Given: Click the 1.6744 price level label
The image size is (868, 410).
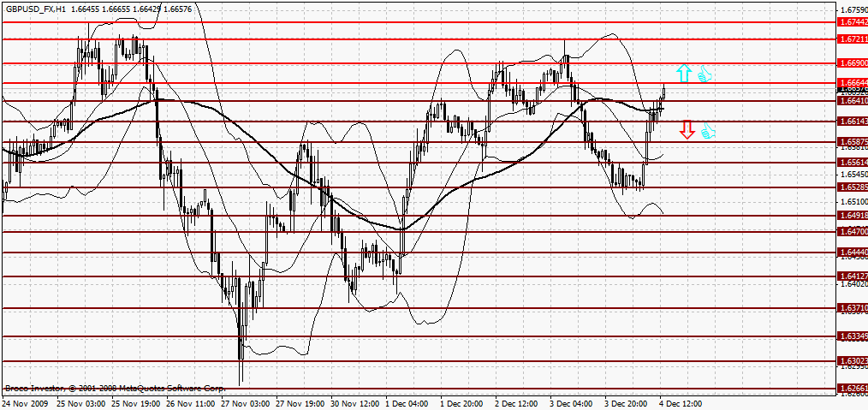Looking at the screenshot, I should [852, 21].
